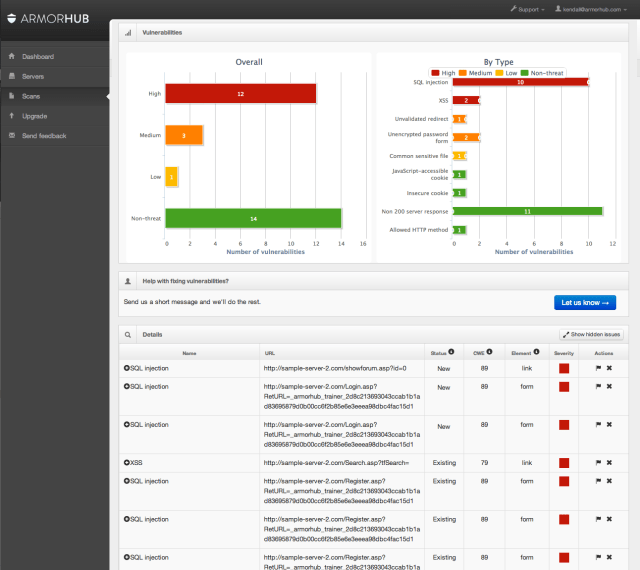This screenshot has width=640, height=570.
Task: Expand the XSS row details
Action: 127,463
